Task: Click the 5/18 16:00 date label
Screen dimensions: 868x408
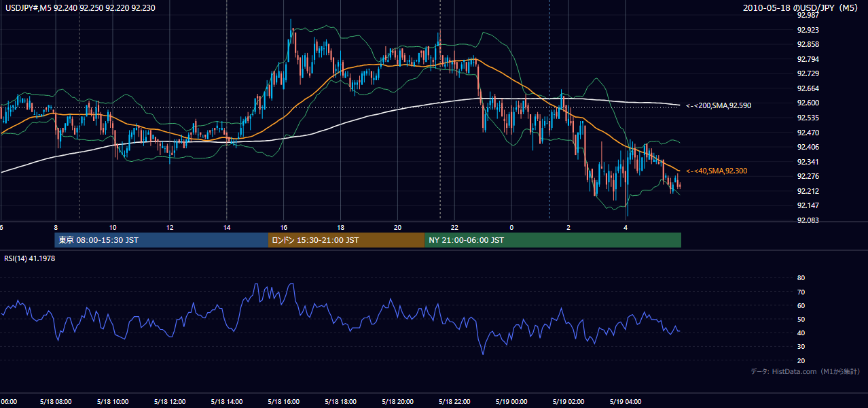Action: click(284, 401)
